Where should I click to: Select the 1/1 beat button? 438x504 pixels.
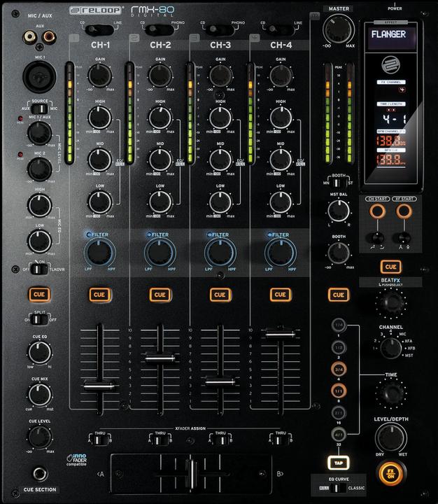click(339, 391)
